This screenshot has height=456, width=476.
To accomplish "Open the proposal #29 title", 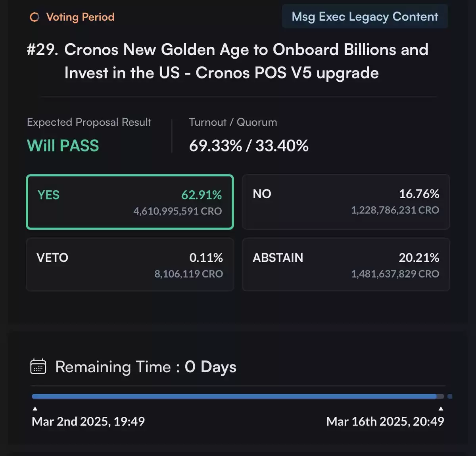I will (228, 61).
